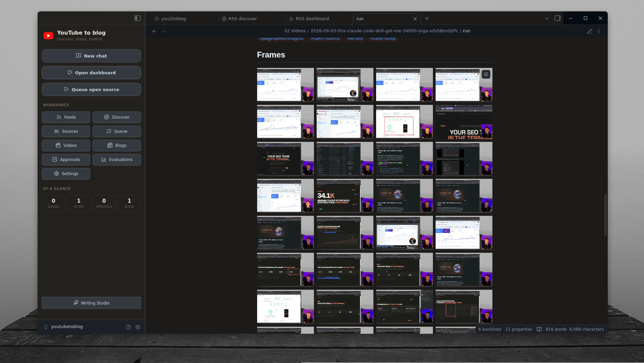Open the first frame thumbnail under Frames

coord(285,85)
